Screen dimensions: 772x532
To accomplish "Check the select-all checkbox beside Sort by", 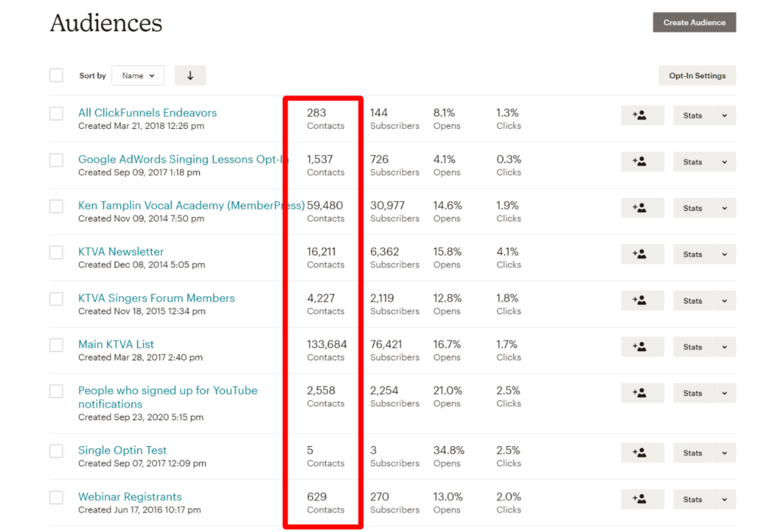I will click(x=57, y=75).
